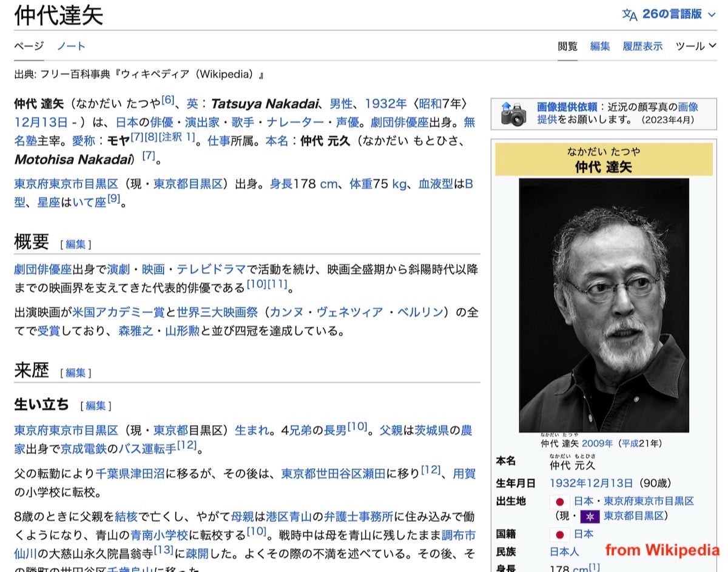
Task: Open the 編集 edit tab
Action: point(600,46)
